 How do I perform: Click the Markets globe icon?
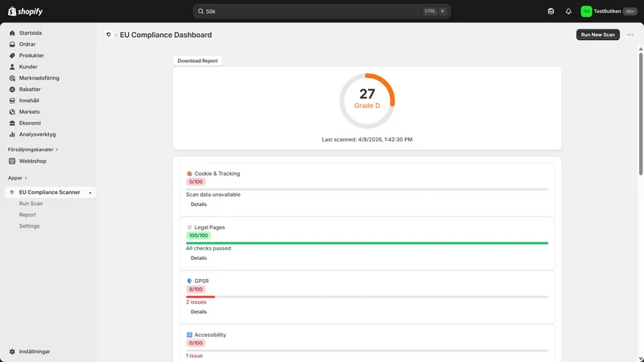(12, 112)
